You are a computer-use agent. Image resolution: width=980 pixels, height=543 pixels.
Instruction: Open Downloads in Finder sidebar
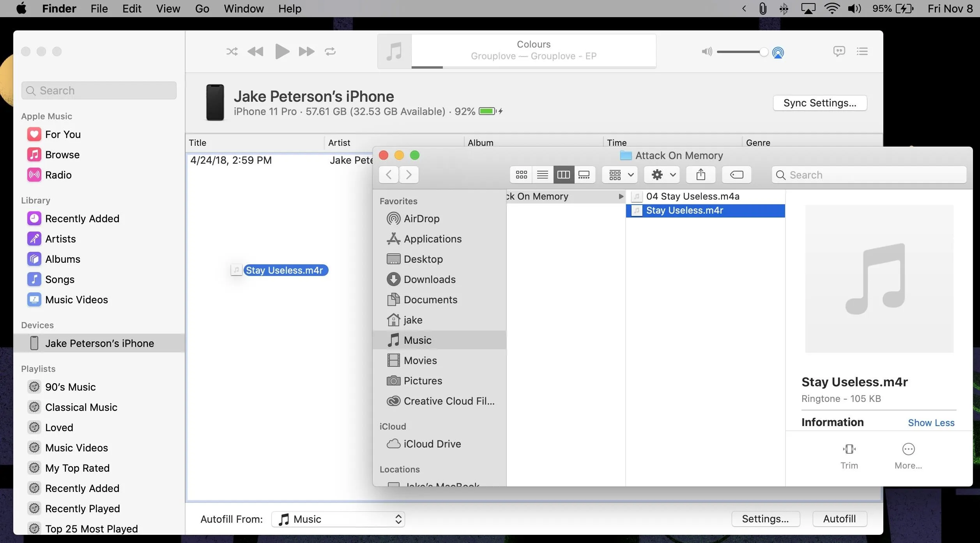coord(421,279)
